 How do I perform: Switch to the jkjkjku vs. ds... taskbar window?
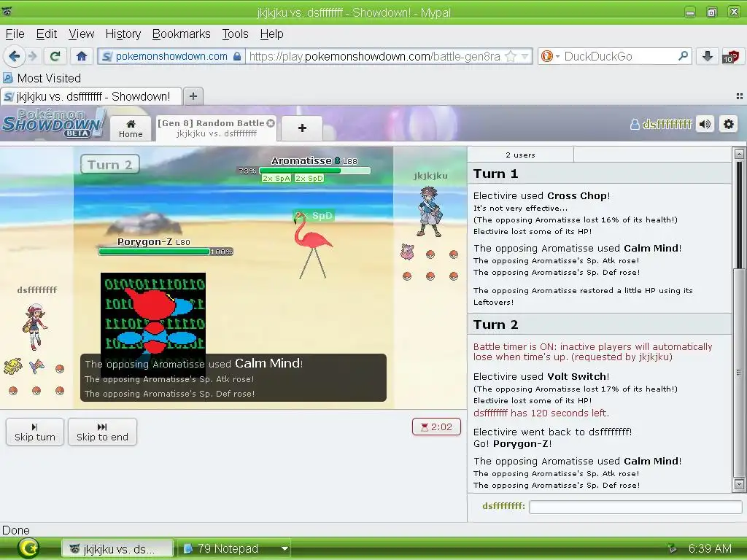coord(117,549)
